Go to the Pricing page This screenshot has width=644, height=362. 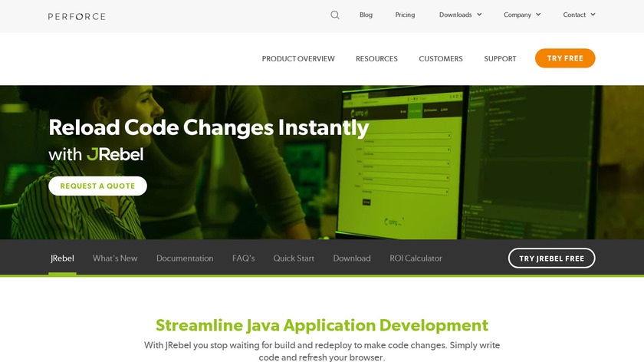[405, 15]
